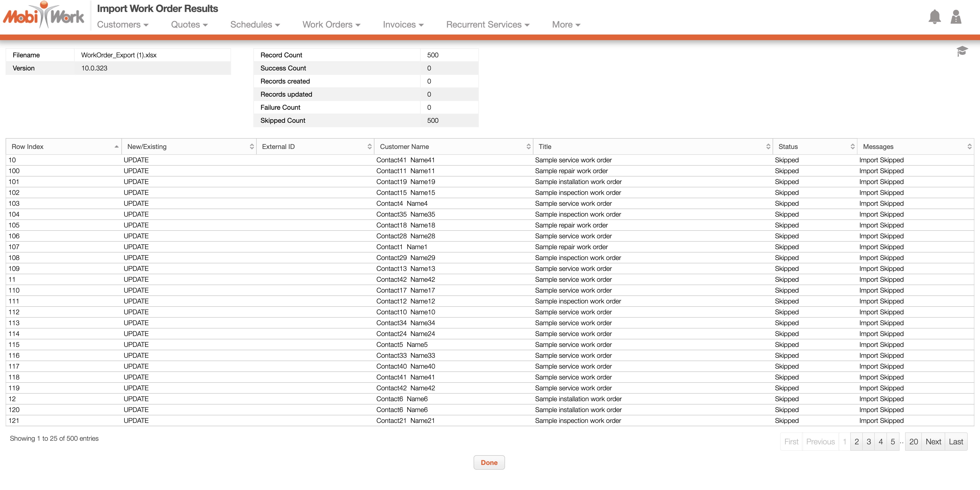980x490 pixels.
Task: Sort the table by New/Existing column
Action: click(251, 147)
